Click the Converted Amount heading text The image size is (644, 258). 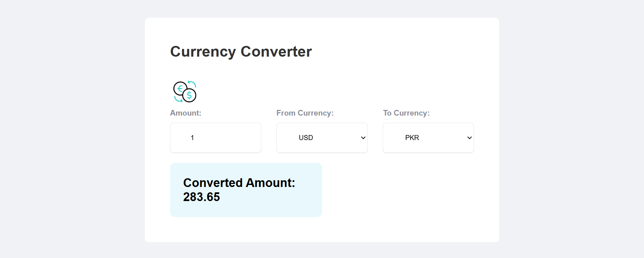pyautogui.click(x=239, y=183)
